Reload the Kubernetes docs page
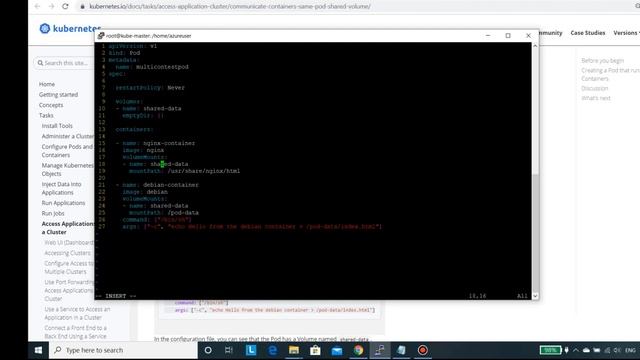 pos(65,6)
